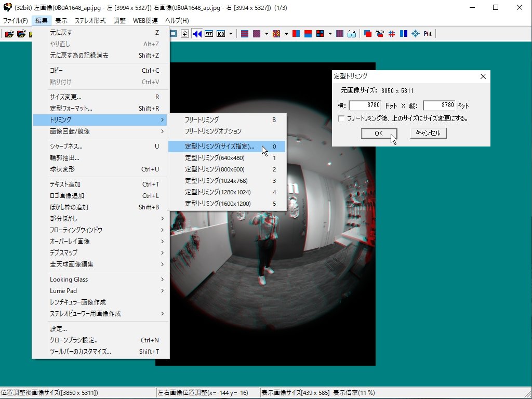Close the 定型トリミング dialog
Screen dimensions: 532x399
point(483,77)
